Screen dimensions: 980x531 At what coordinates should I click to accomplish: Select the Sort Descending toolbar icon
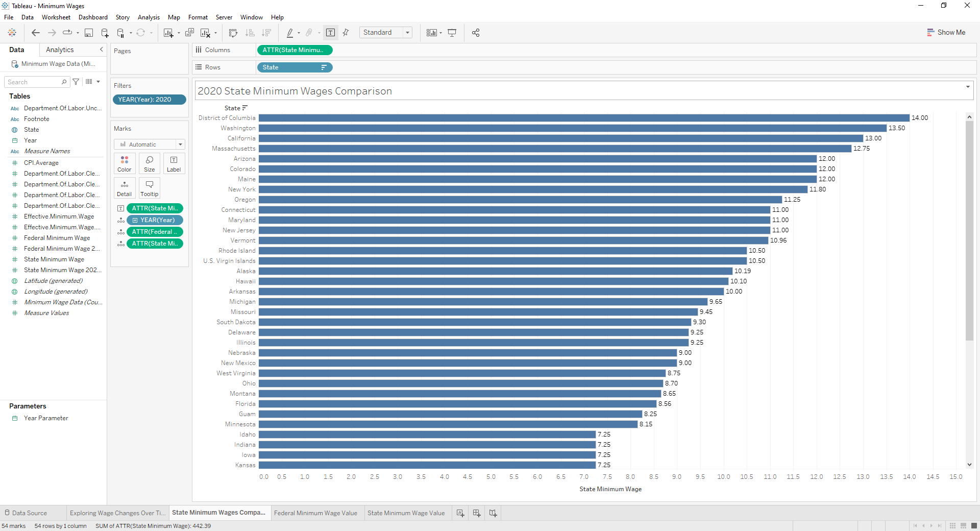tap(266, 33)
